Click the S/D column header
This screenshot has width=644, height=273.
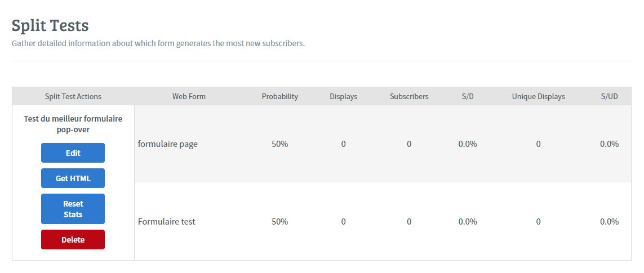pyautogui.click(x=468, y=96)
